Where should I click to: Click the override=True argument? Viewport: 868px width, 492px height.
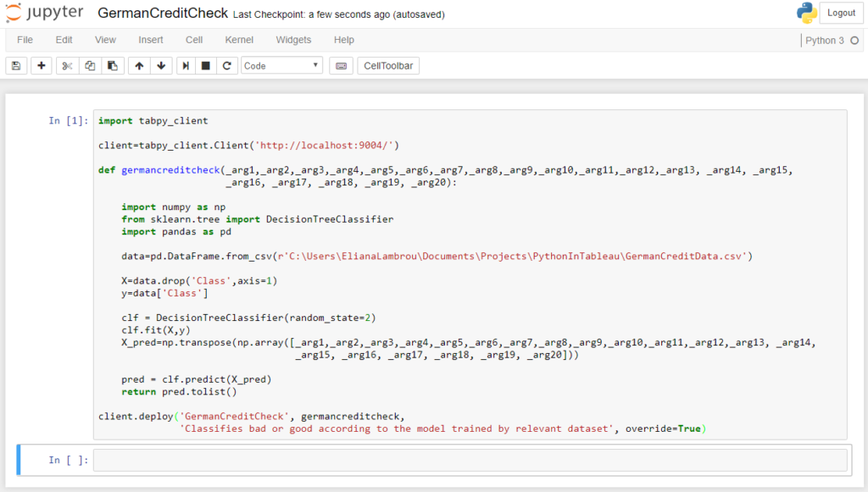point(663,428)
